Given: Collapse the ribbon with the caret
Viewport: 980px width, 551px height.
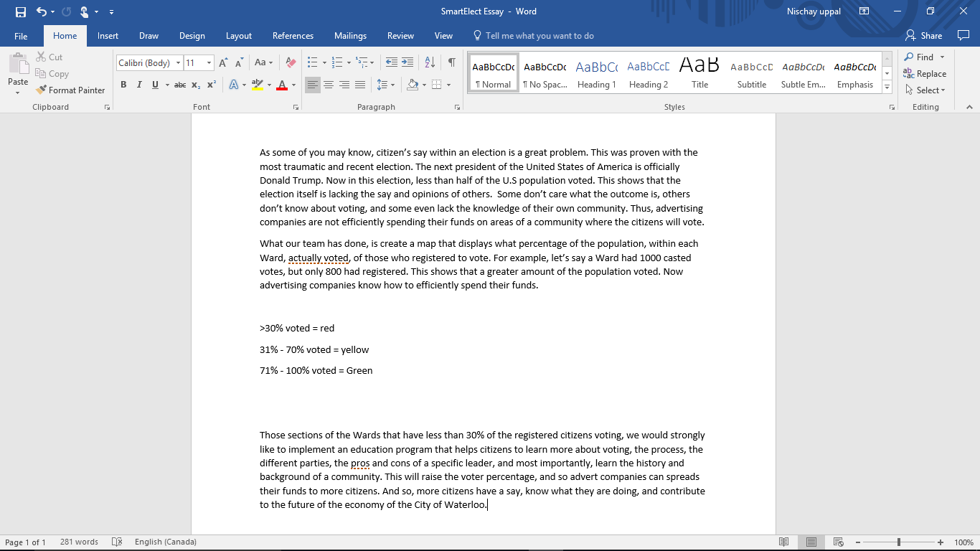Looking at the screenshot, I should point(969,107).
